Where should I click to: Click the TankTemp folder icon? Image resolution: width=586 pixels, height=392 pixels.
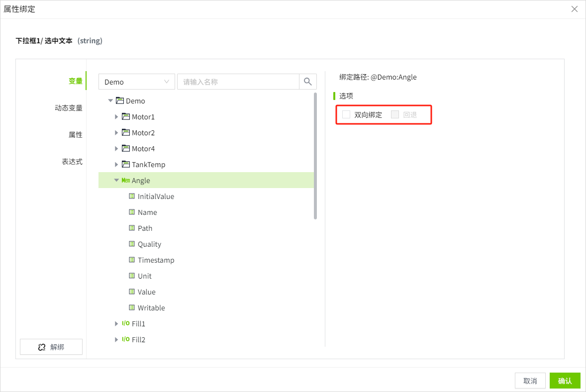tap(125, 165)
